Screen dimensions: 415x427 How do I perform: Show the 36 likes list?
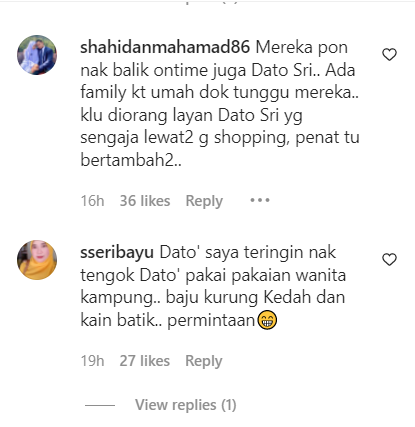pos(145,201)
